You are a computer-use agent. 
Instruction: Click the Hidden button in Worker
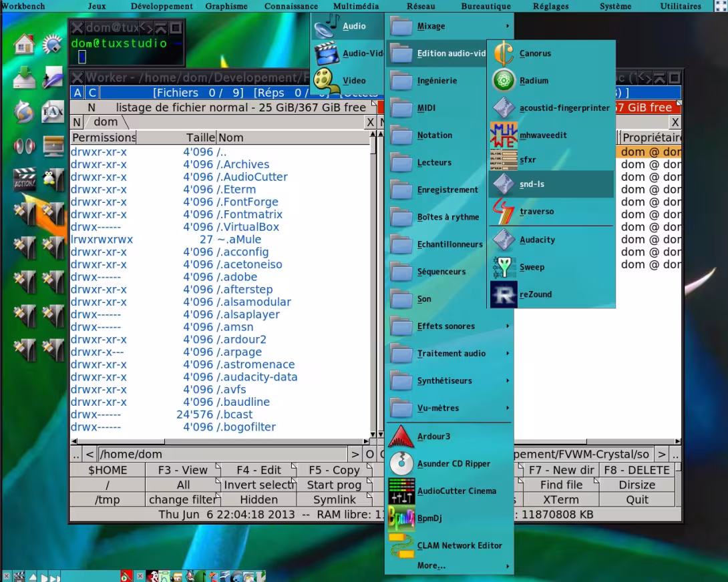pos(258,500)
